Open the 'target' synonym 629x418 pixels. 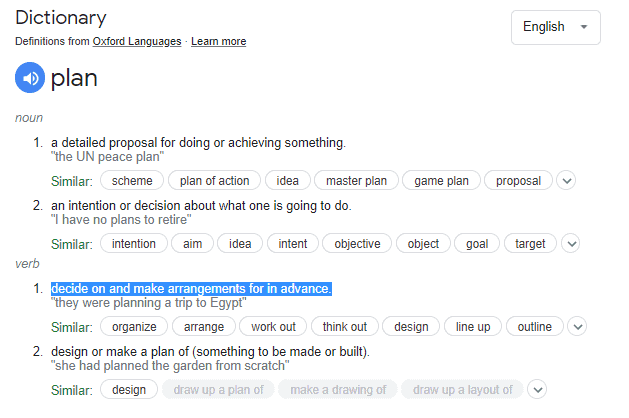[530, 243]
